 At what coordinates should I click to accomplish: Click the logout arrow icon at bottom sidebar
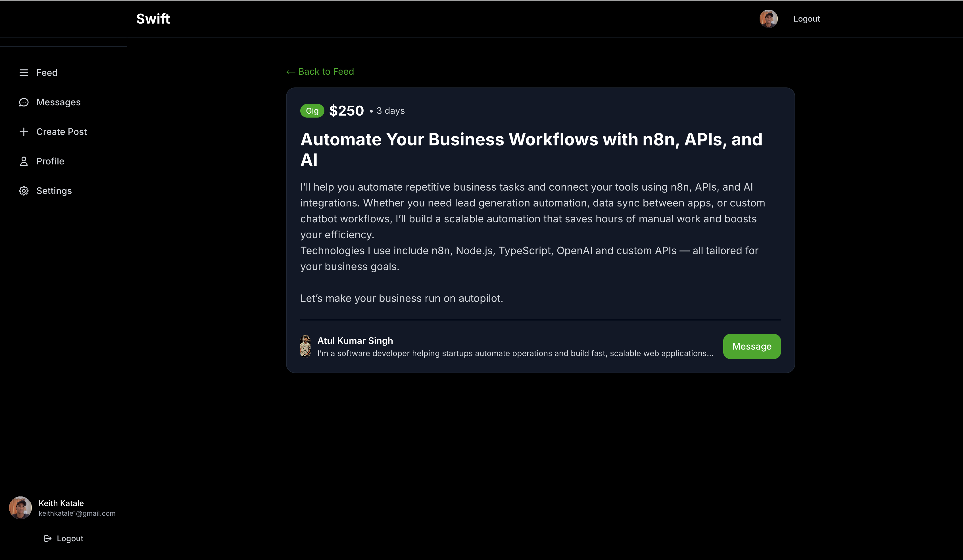click(48, 538)
